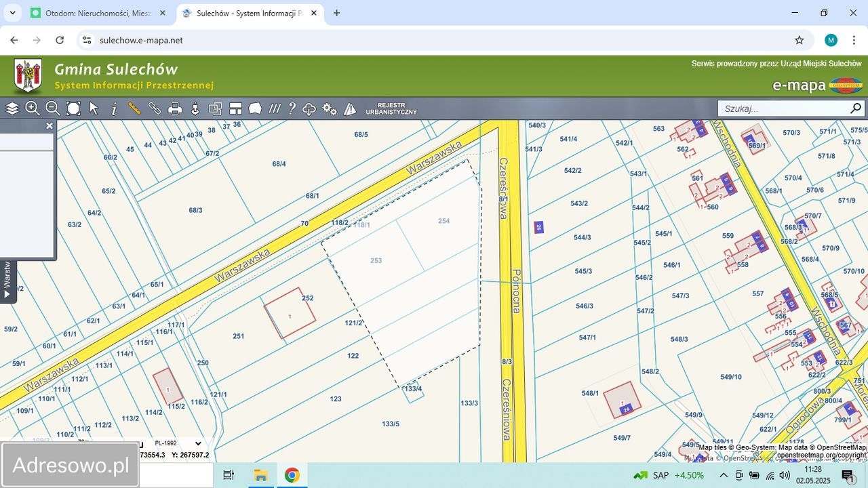The image size is (868, 488).
Task: Open help with question mark icon
Action: click(x=292, y=108)
